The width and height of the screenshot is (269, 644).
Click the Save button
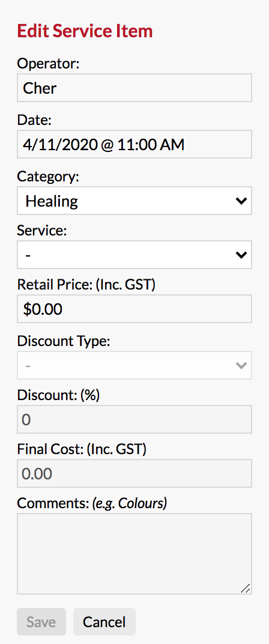(41, 622)
